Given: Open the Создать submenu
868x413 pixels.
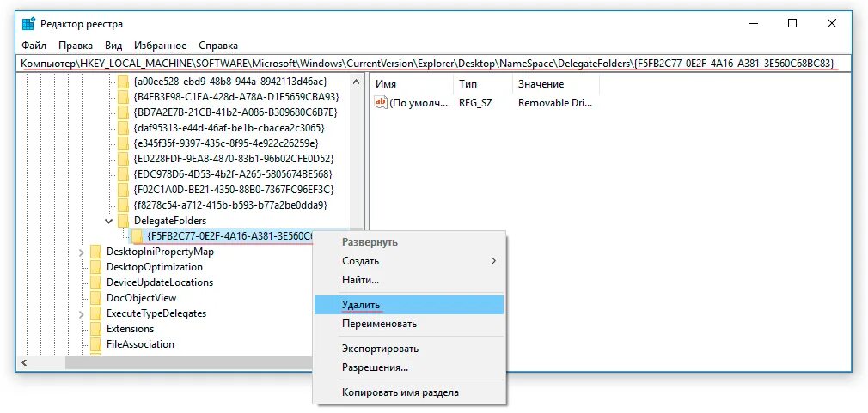Looking at the screenshot, I should pos(408,261).
